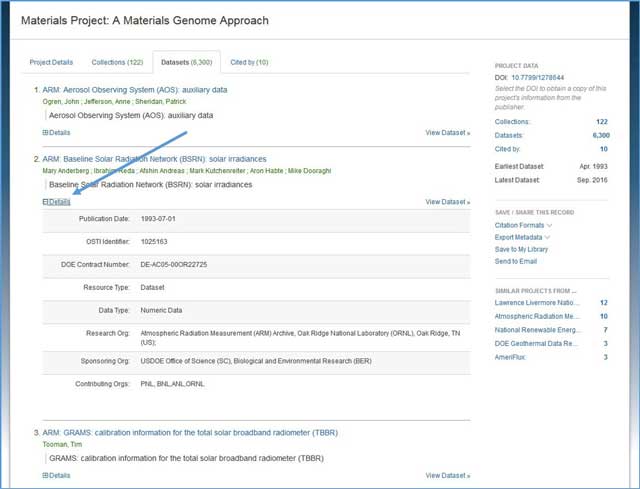Image resolution: width=640 pixels, height=489 pixels.
Task: Select Contributing Orgs value PNL, BNL,ANL,ORNL
Action: pos(172,384)
